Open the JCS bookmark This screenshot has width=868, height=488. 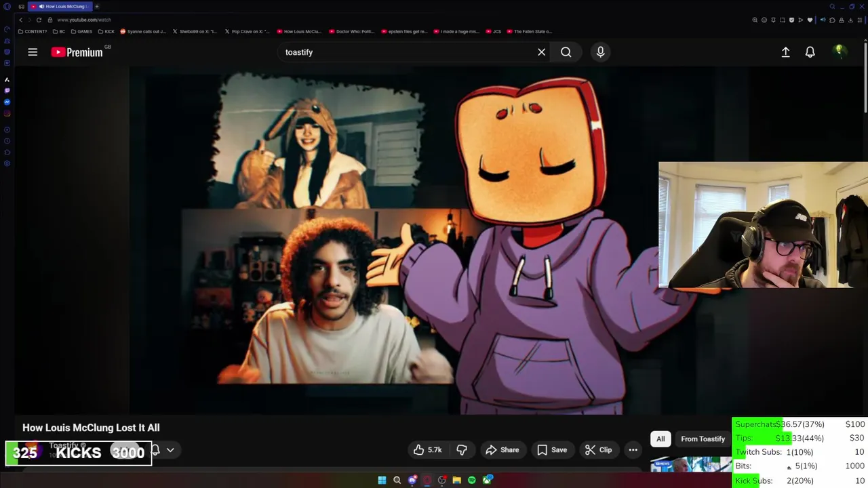pyautogui.click(x=493, y=31)
